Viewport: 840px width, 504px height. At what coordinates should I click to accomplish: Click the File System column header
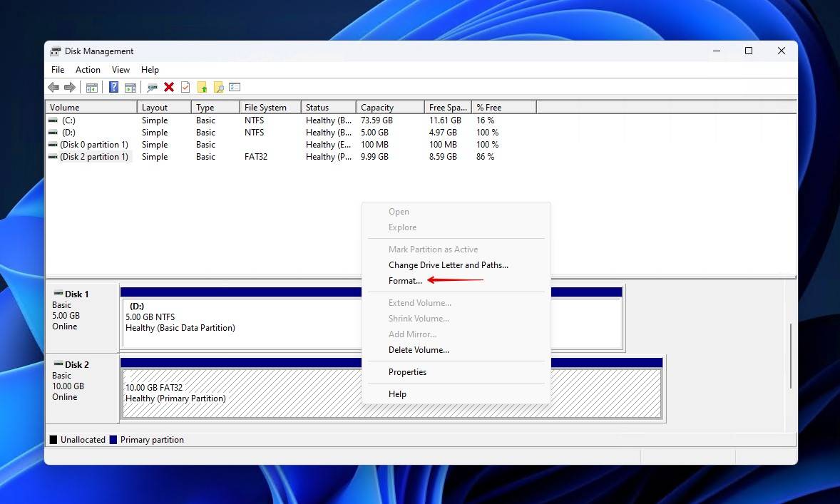270,107
